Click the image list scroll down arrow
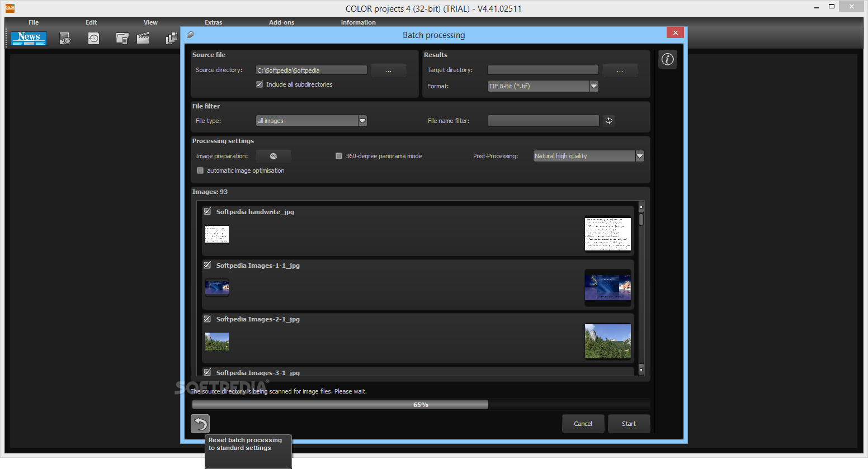Screen dimensions: 868x469 coord(641,369)
